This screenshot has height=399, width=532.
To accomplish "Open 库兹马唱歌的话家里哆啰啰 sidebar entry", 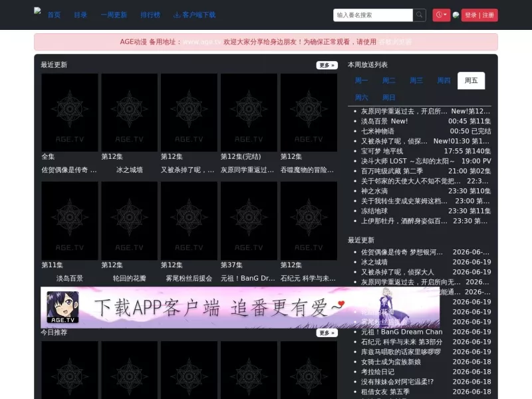I will [401, 352].
